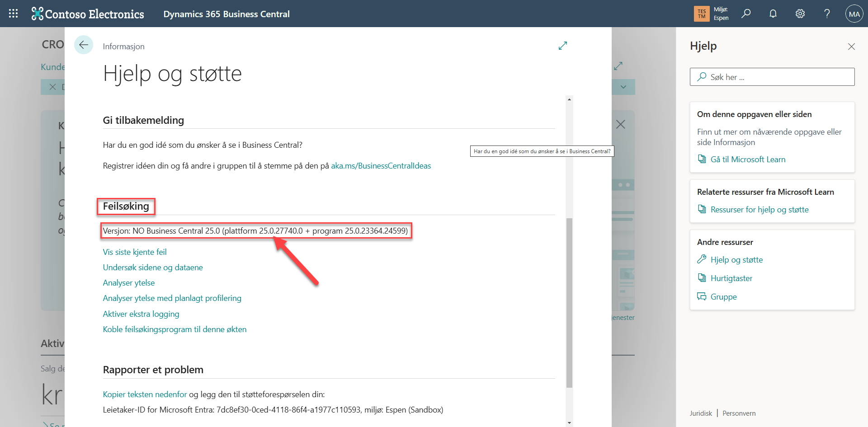Open Analyser ytelse med planlagt profilering
This screenshot has width=868, height=427.
tap(172, 298)
